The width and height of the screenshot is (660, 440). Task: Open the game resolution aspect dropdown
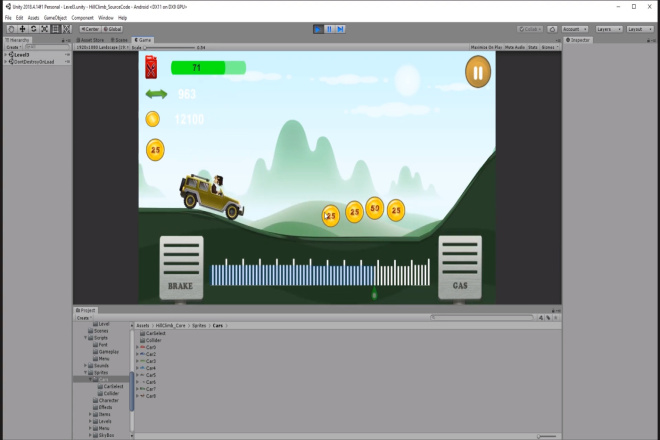[102, 48]
